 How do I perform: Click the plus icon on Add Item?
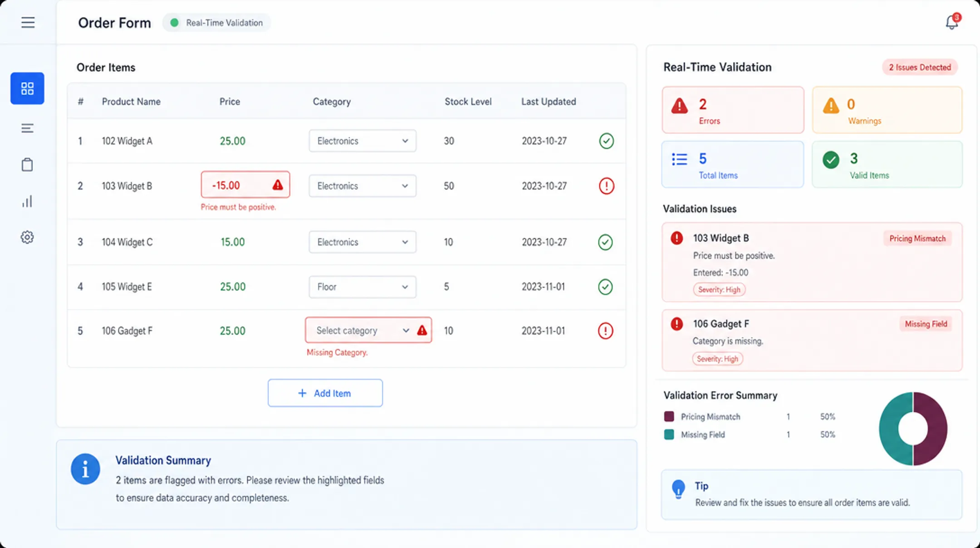tap(302, 393)
